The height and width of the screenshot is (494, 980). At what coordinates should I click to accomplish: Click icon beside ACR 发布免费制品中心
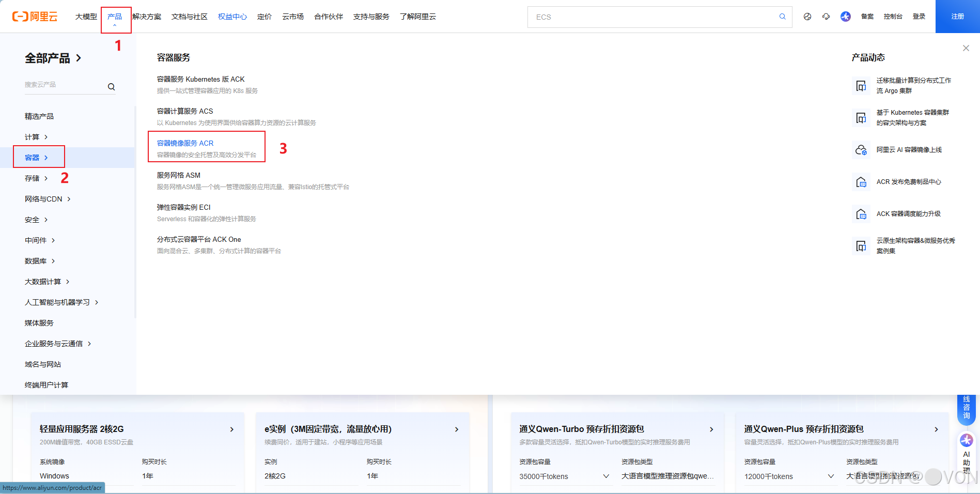(861, 182)
